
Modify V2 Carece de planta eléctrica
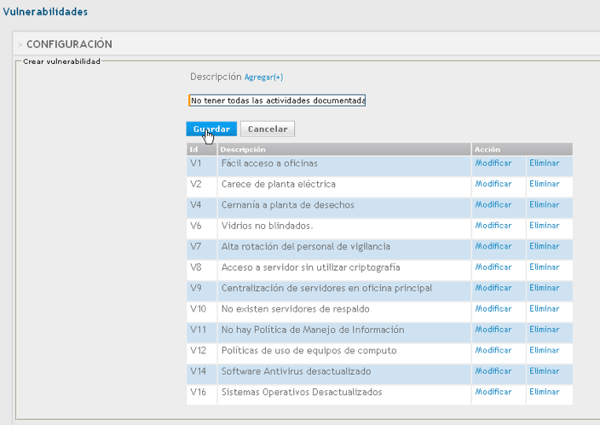coord(493,184)
